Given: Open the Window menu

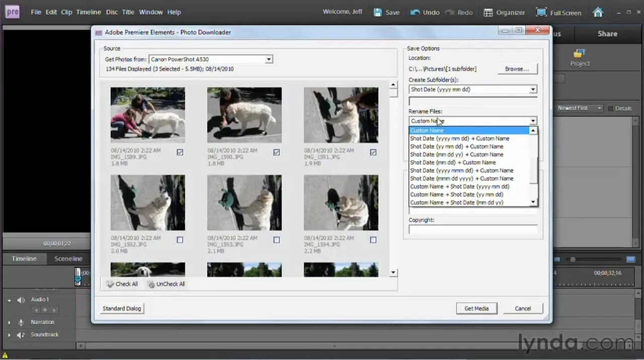Looking at the screenshot, I should (x=151, y=12).
